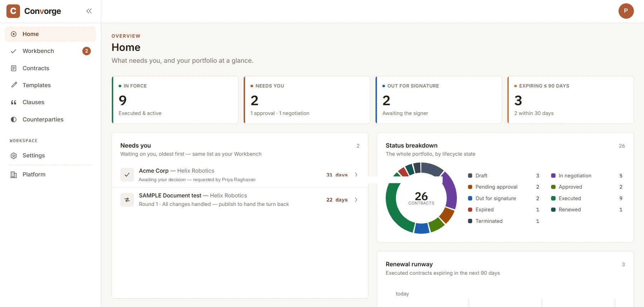Screen dimensions: 644x307
Task: Go to Workbench in the sidebar
Action: [50, 51]
